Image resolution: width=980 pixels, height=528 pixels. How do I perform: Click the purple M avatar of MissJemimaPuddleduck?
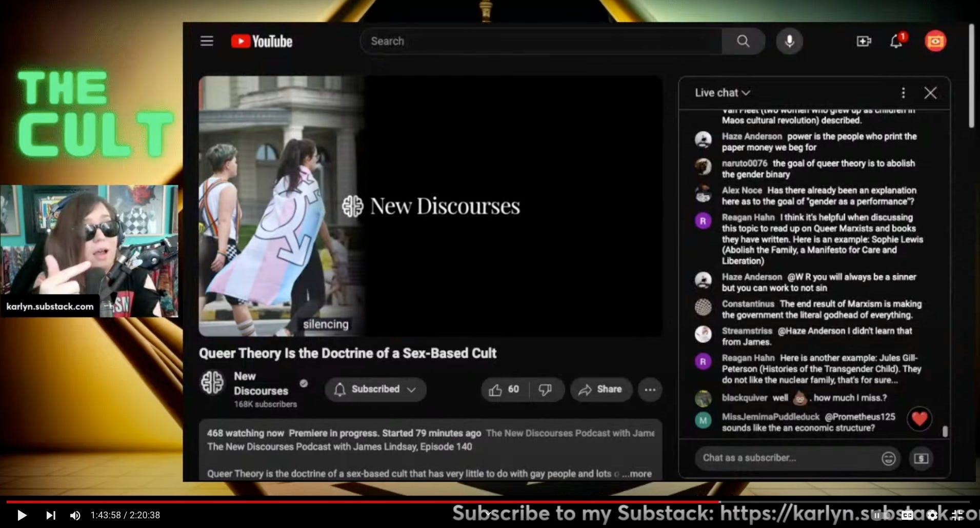(703, 420)
